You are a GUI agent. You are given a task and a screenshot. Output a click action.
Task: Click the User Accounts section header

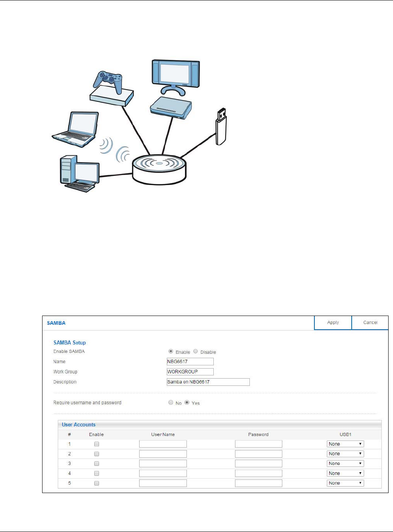(x=79, y=424)
